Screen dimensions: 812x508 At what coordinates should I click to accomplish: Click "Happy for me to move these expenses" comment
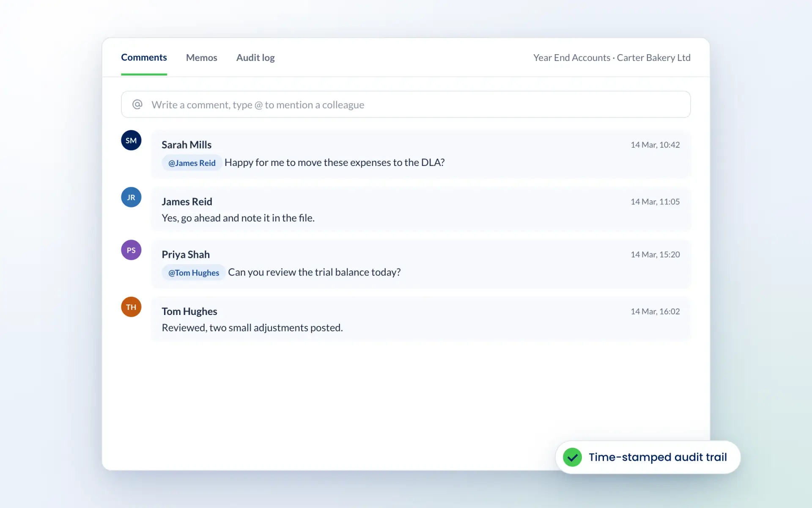click(335, 163)
